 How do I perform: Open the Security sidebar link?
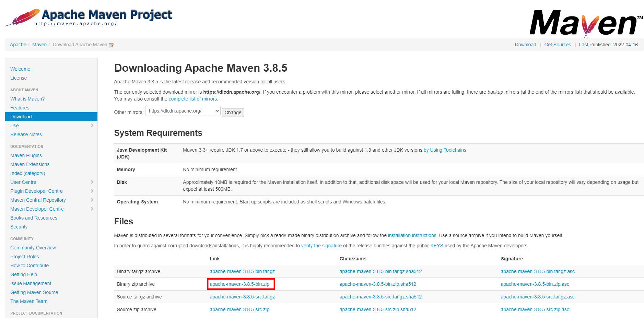pyautogui.click(x=19, y=227)
